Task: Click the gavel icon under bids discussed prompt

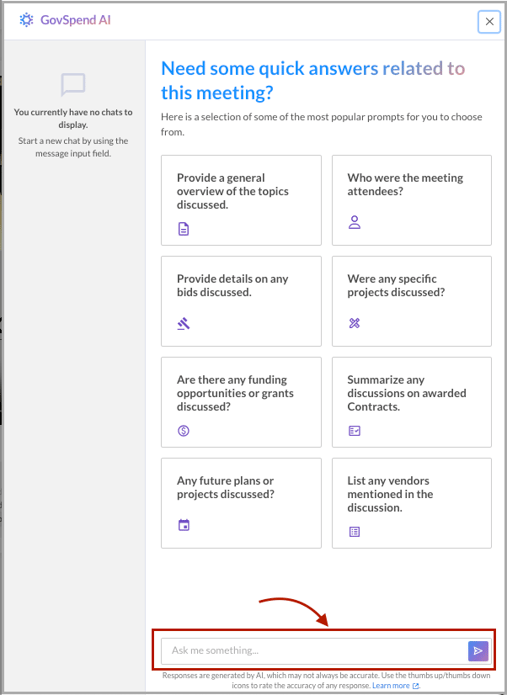Action: pyautogui.click(x=183, y=324)
